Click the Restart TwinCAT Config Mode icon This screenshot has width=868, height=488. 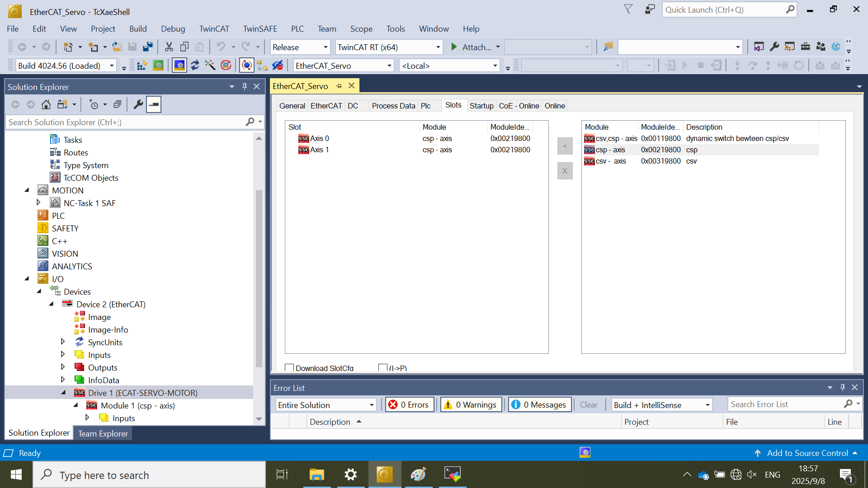coord(179,66)
